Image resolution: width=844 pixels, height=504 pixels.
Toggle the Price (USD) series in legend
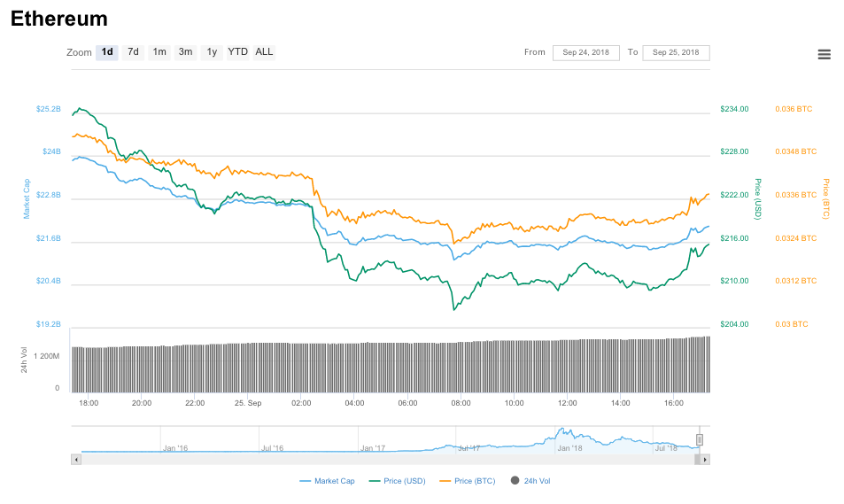398,481
